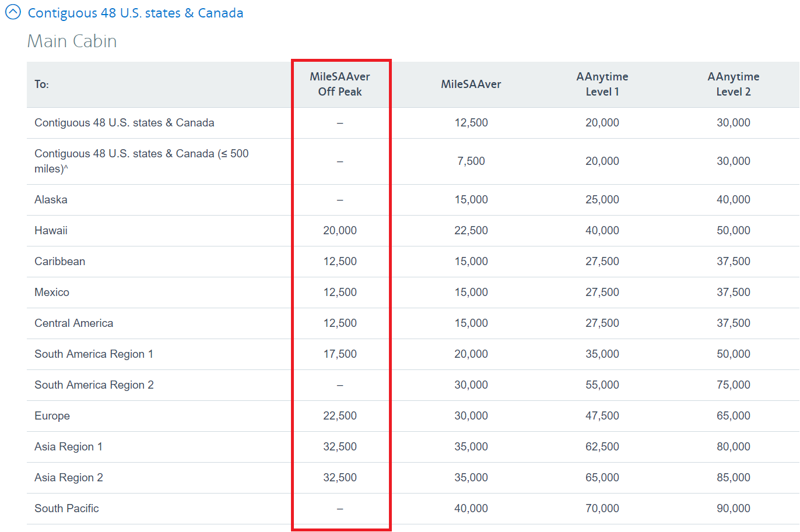Click the MileSAAver column header
The width and height of the screenshot is (800, 532).
tap(471, 84)
